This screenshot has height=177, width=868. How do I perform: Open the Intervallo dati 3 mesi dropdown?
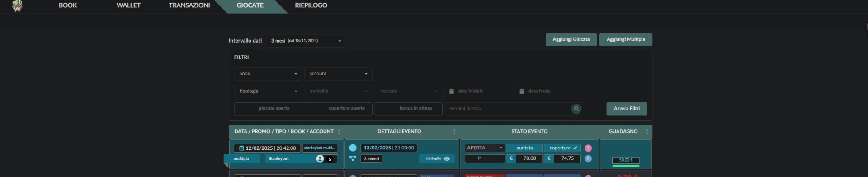[306, 41]
